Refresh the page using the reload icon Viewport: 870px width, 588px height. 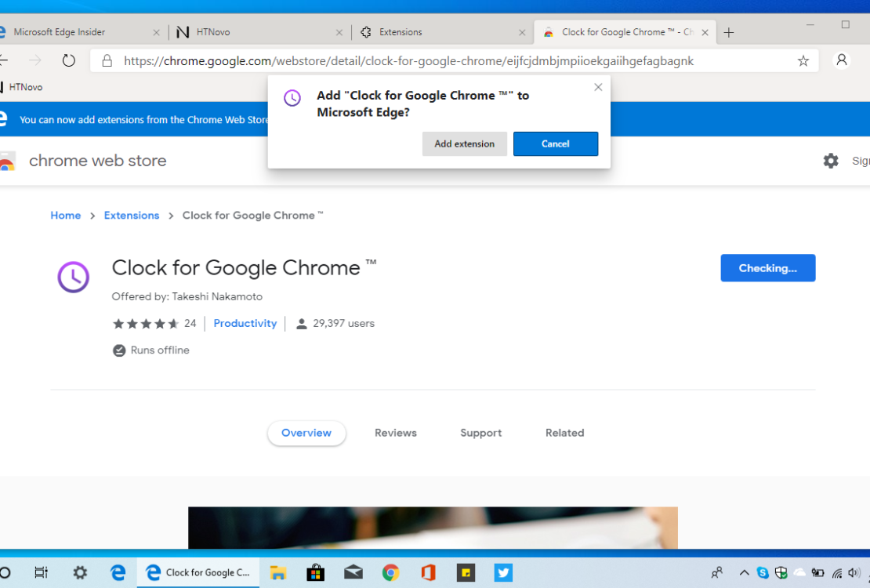69,60
